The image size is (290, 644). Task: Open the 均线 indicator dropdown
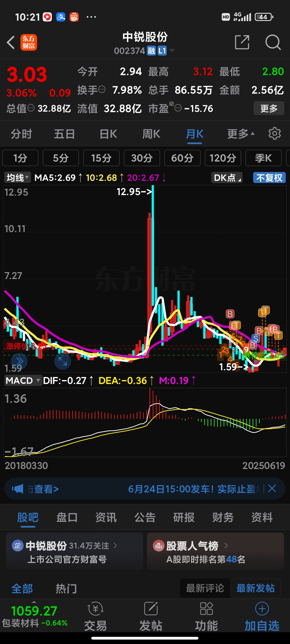click(17, 178)
